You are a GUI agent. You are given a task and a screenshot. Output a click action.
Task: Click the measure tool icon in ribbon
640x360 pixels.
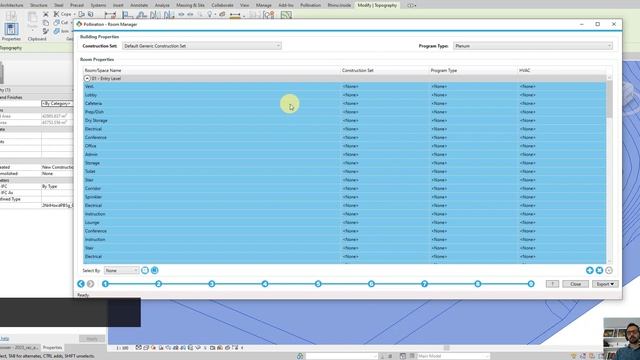pyautogui.click(x=235, y=15)
